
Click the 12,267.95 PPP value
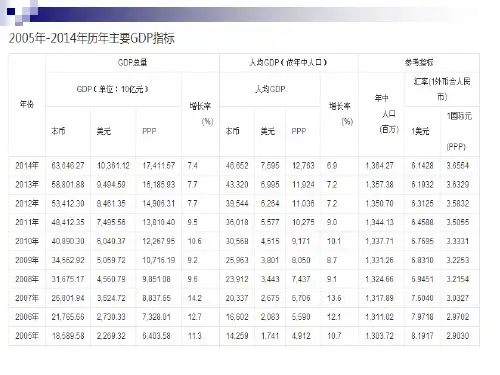click(159, 241)
